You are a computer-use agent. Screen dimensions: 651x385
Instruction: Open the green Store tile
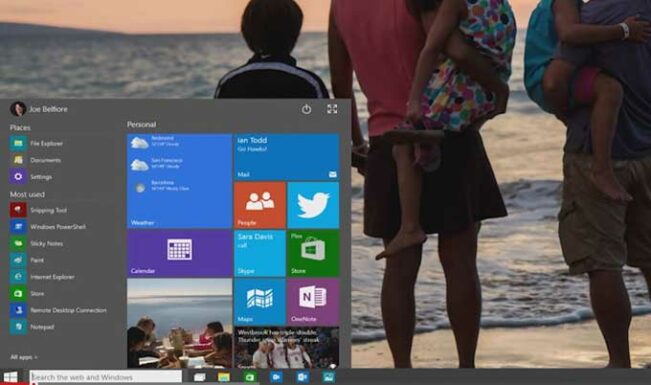[x=313, y=253]
